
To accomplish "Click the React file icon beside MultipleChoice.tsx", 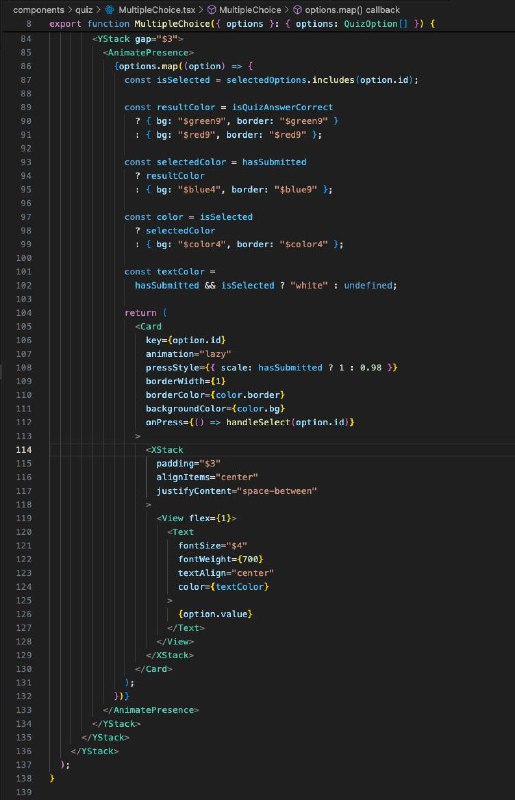I will [x=109, y=10].
